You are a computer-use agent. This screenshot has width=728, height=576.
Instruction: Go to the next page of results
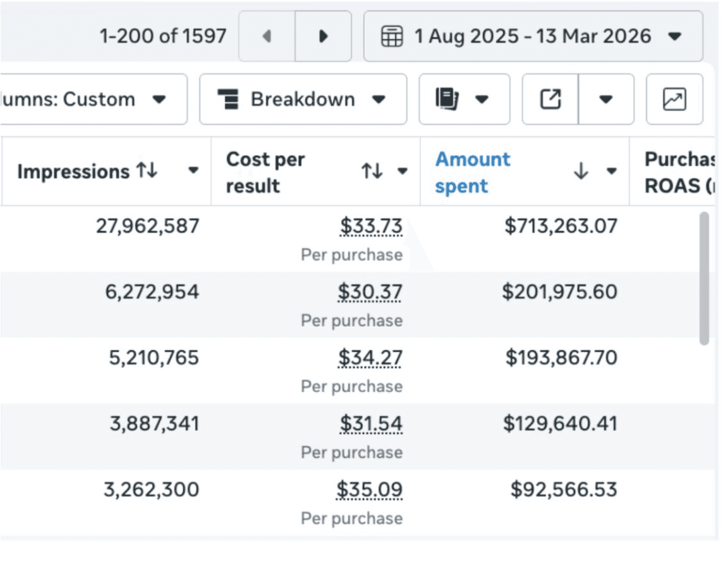point(323,36)
